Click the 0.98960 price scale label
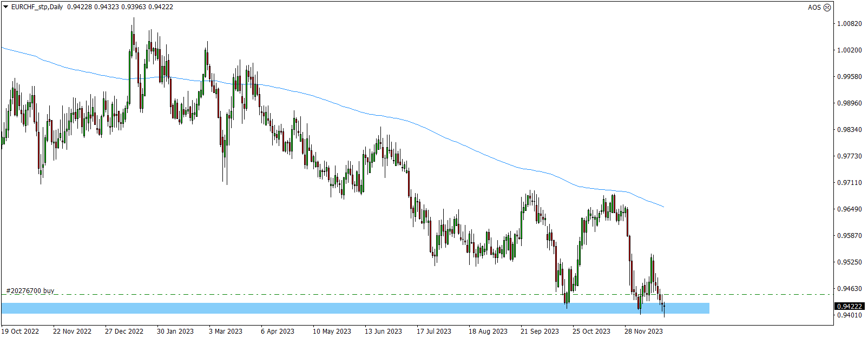 click(850, 103)
